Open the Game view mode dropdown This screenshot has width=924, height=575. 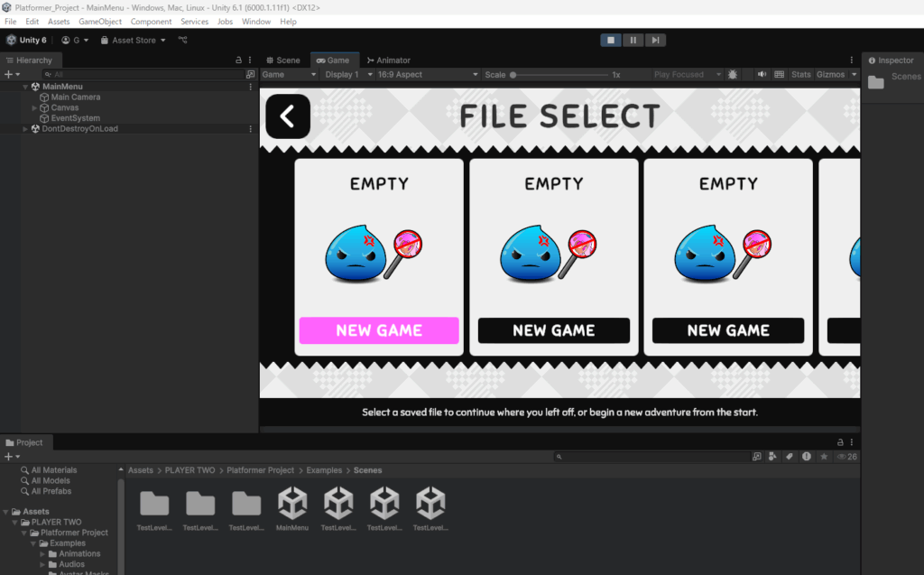(290, 74)
